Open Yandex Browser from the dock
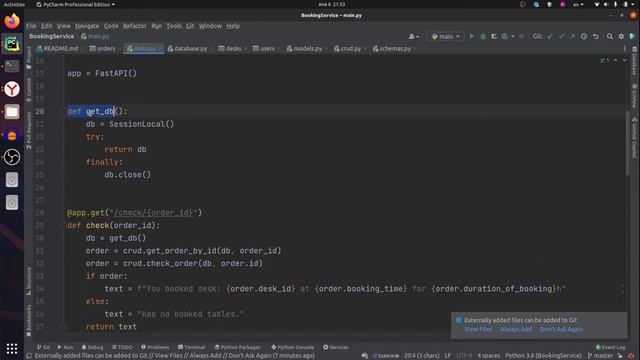 point(12,89)
